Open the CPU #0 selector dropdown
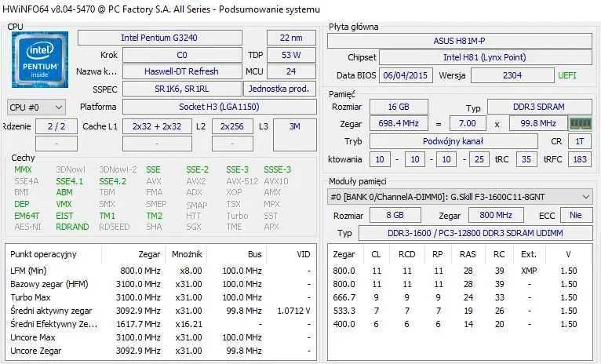The image size is (601, 364). pos(36,107)
